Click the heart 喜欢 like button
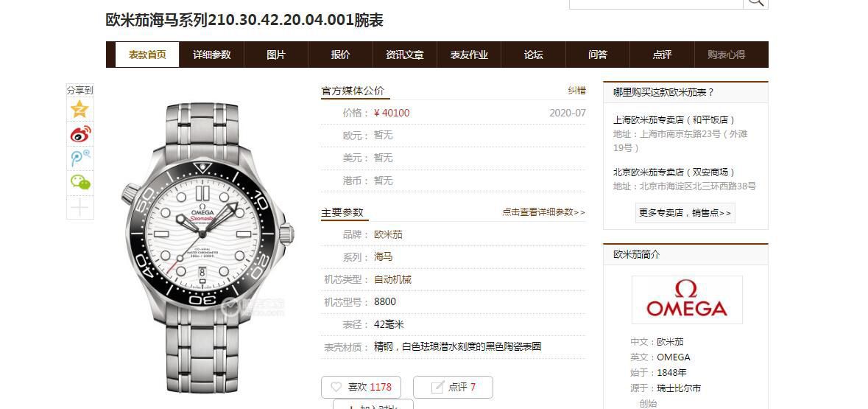The height and width of the screenshot is (409, 868). 361,387
